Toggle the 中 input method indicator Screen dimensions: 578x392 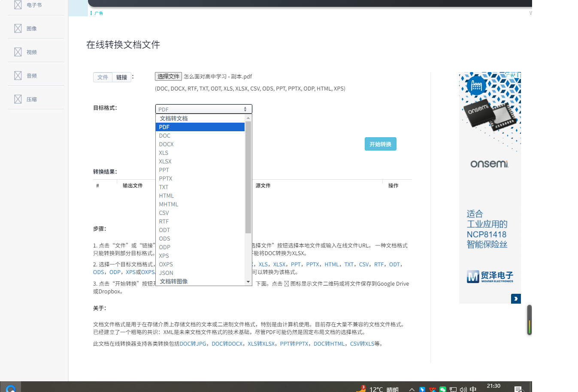[473, 389]
